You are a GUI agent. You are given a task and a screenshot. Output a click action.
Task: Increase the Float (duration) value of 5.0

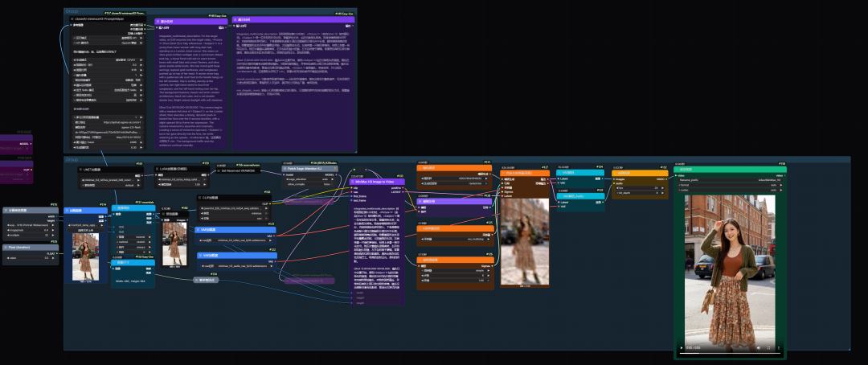point(54,257)
